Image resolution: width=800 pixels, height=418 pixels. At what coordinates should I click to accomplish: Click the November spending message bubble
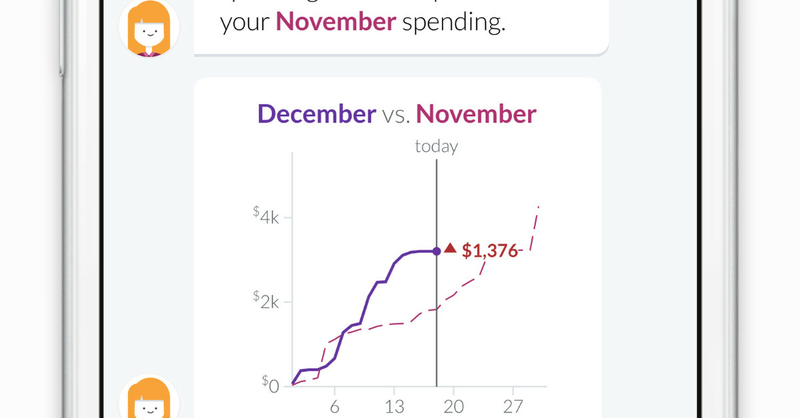(400, 22)
